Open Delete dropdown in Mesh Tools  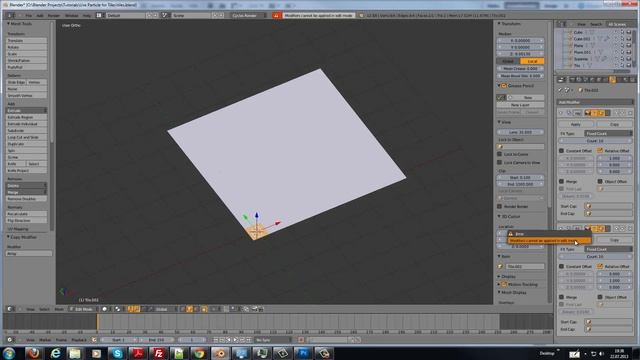26,186
